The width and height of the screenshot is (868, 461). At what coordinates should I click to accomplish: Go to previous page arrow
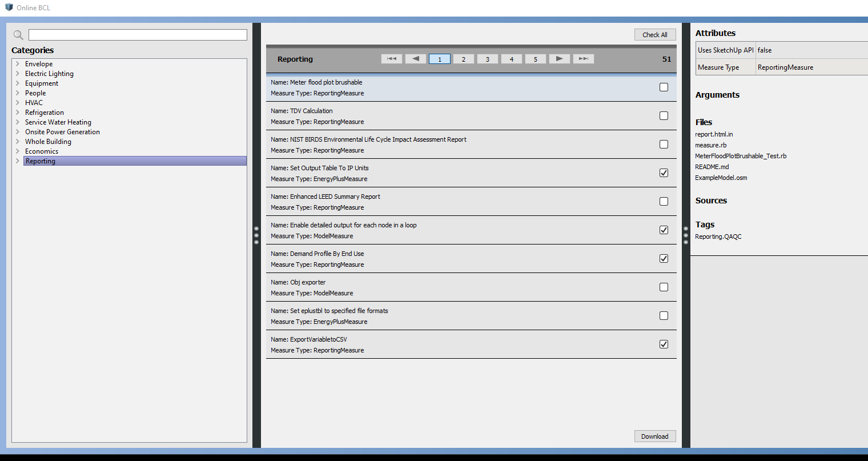[416, 59]
